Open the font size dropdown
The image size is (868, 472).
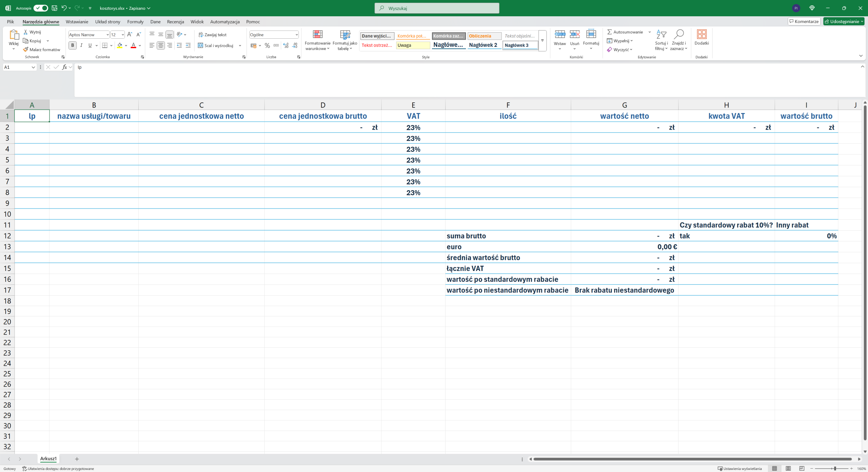pyautogui.click(x=122, y=35)
